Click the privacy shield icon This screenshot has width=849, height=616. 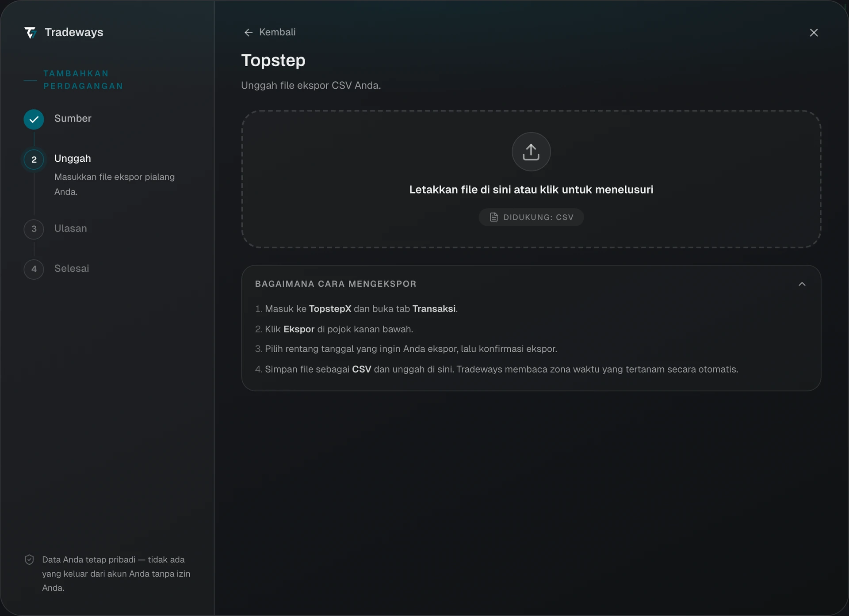[29, 560]
